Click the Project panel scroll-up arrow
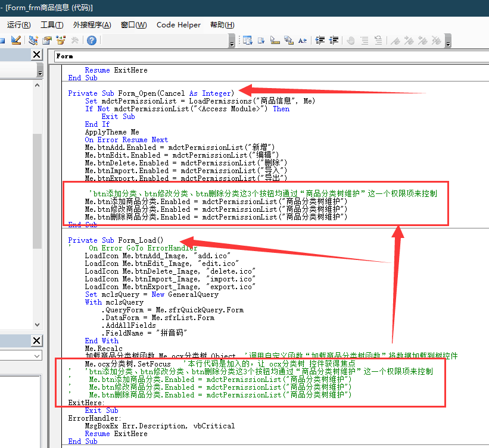 point(37,85)
